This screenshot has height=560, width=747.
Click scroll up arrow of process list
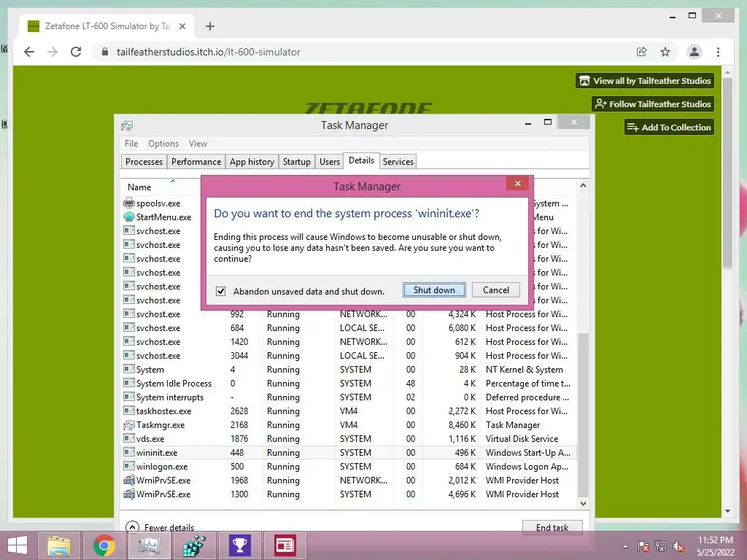click(583, 186)
